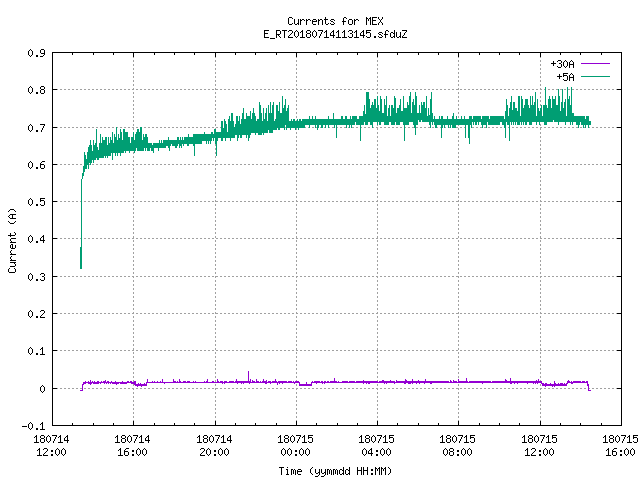Click the 180715 00:00 x-axis tick label
This screenshot has width=640, height=480.
295,446
